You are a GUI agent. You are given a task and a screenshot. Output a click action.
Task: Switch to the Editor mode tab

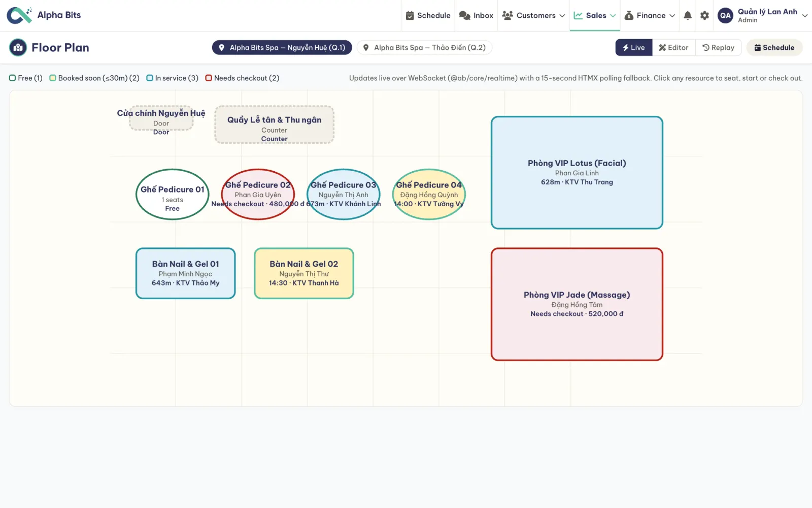pos(673,48)
